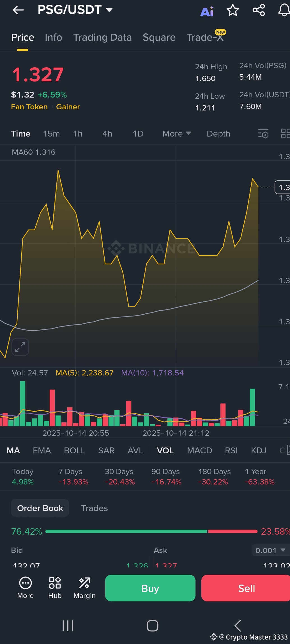
Task: Switch to the Info tab
Action: 53,37
